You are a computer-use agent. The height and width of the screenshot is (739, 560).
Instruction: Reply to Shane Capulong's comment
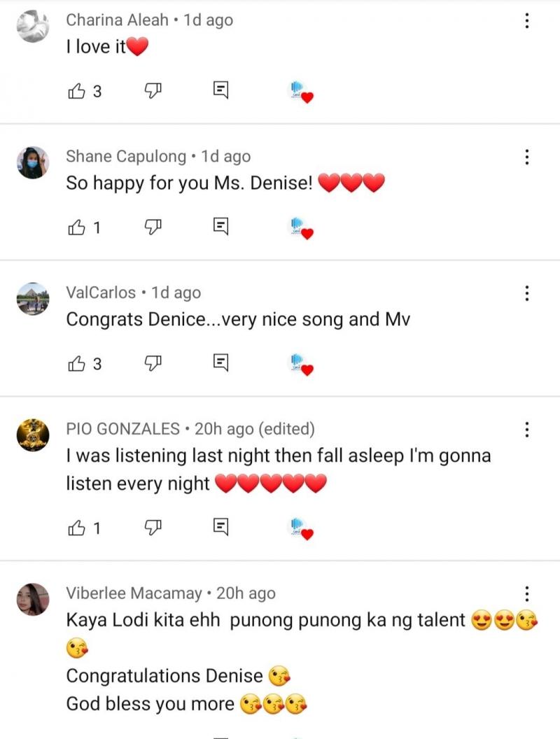[220, 227]
